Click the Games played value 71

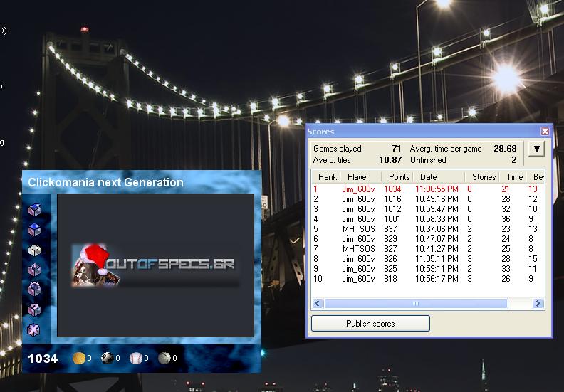397,149
